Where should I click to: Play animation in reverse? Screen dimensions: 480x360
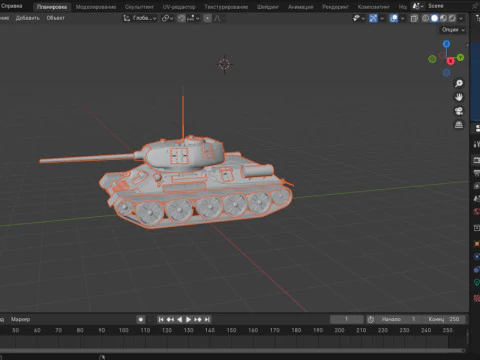pos(179,319)
